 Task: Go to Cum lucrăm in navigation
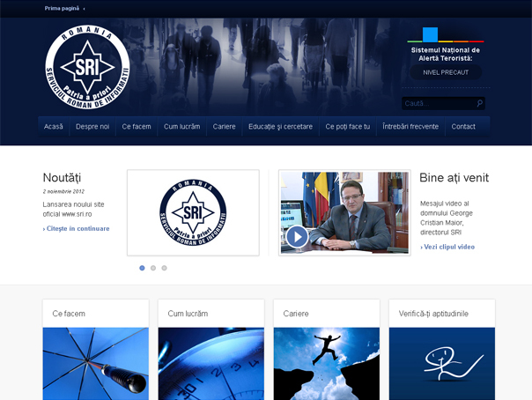tap(181, 127)
